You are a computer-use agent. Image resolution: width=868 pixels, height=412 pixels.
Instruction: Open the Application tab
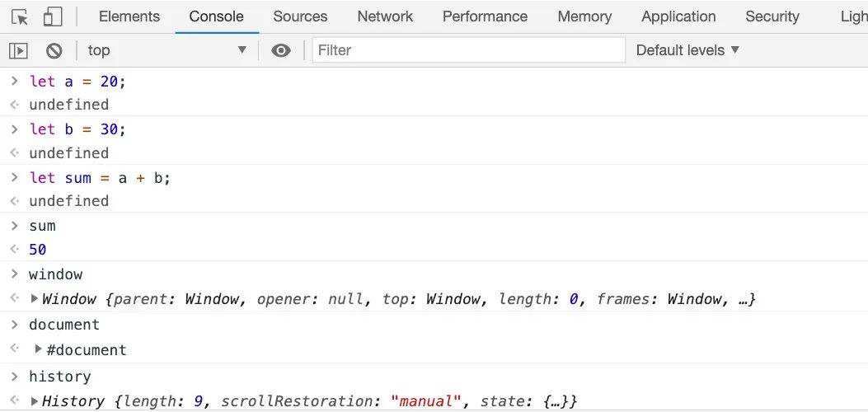tap(678, 16)
